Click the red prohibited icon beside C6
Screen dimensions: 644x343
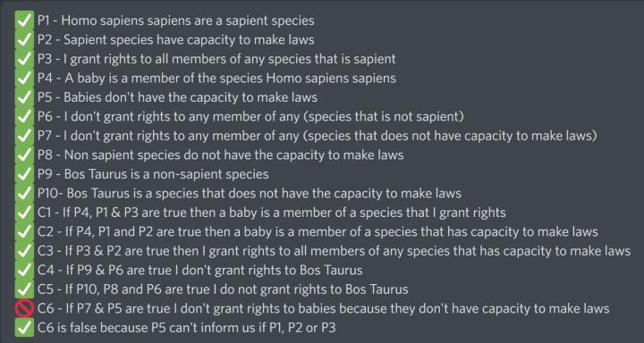24,308
